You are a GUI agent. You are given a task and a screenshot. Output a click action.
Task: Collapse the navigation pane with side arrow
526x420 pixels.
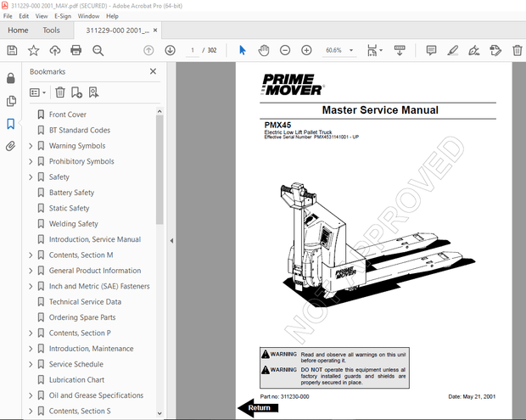(x=171, y=240)
